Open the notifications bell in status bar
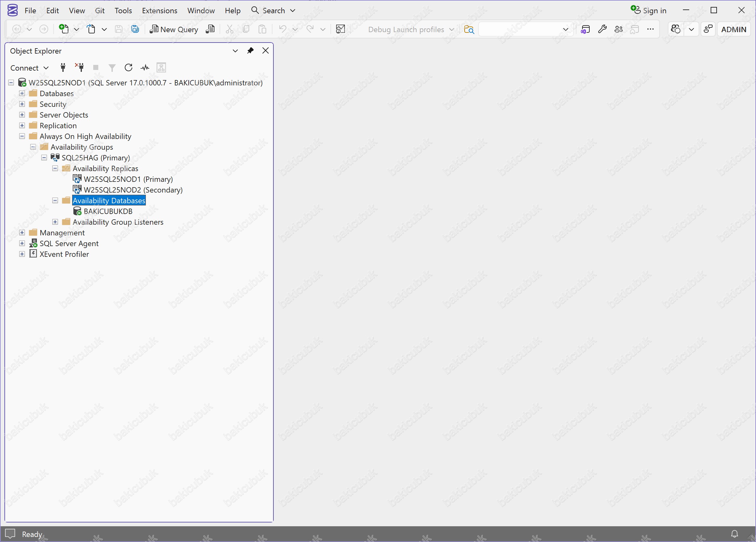This screenshot has height=542, width=756. point(734,534)
